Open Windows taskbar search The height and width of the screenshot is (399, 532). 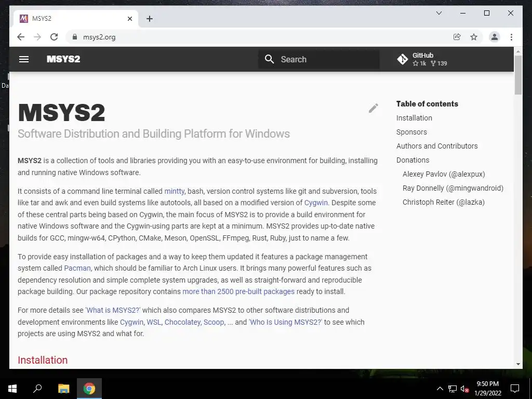[37, 389]
